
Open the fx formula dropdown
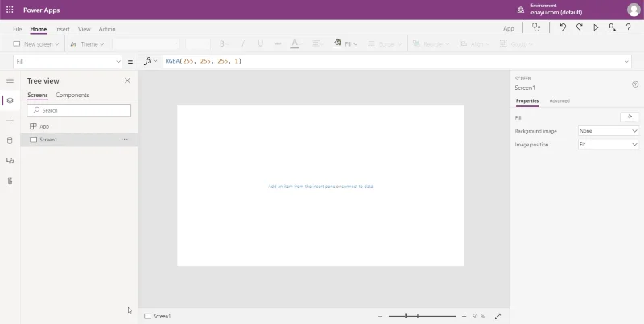[151, 61]
